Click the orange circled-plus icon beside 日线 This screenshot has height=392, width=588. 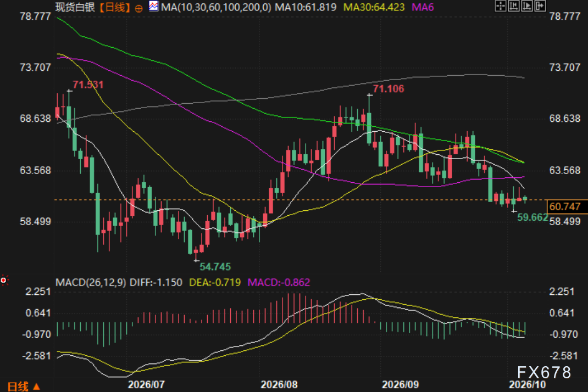(138, 8)
